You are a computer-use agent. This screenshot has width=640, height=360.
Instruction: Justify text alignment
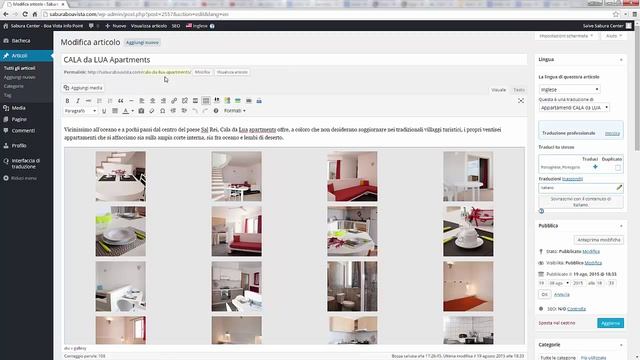(x=115, y=111)
